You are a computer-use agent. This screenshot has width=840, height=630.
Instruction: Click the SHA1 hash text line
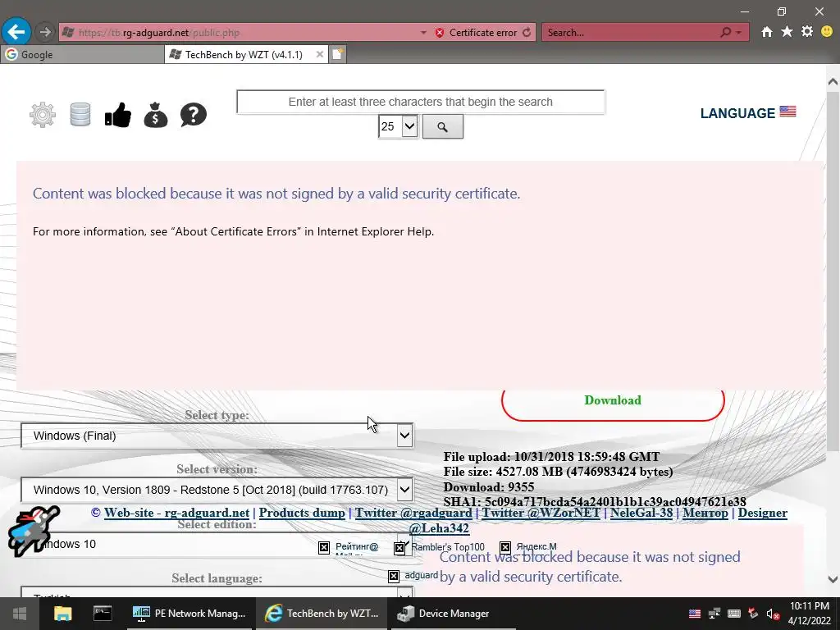tap(595, 502)
